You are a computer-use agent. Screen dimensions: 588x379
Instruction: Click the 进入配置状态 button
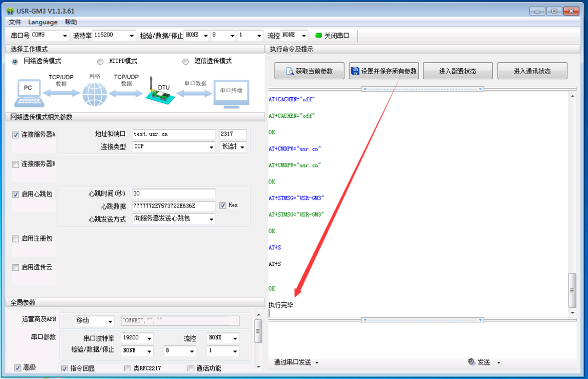click(457, 71)
